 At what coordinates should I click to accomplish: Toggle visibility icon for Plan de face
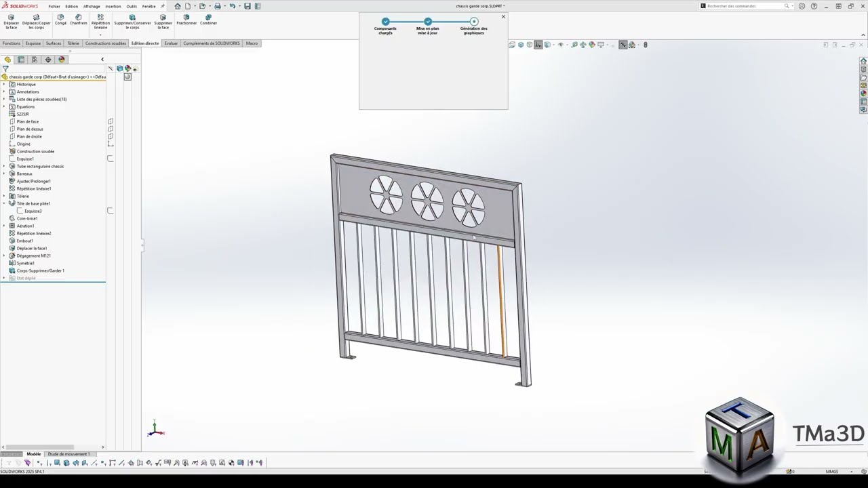111,121
